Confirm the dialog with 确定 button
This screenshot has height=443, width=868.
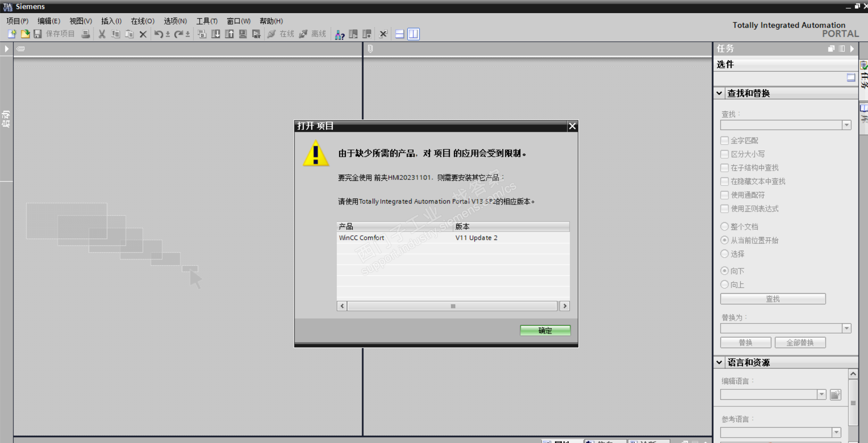(545, 330)
